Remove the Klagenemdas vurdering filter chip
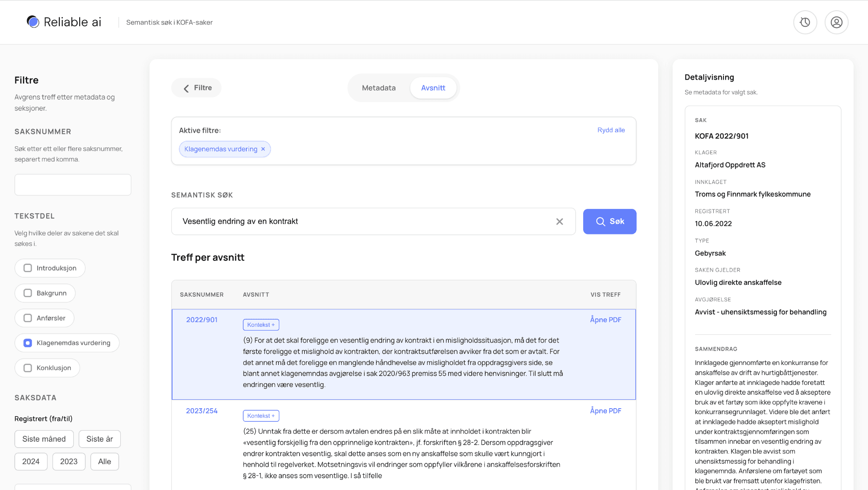 263,149
